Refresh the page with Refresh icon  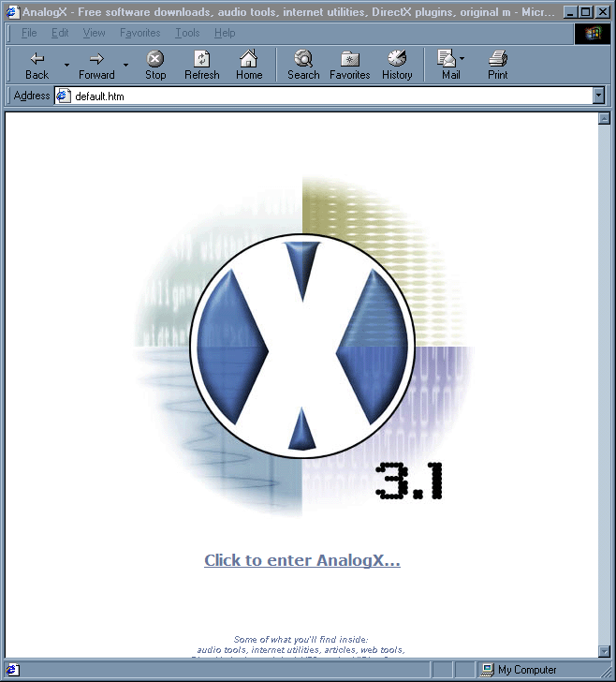point(201,59)
